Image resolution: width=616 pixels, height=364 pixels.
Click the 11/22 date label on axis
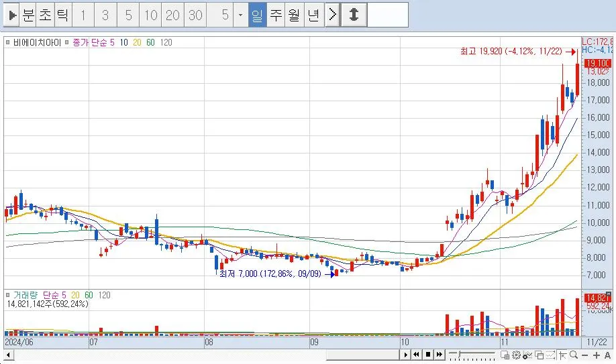[x=597, y=342]
